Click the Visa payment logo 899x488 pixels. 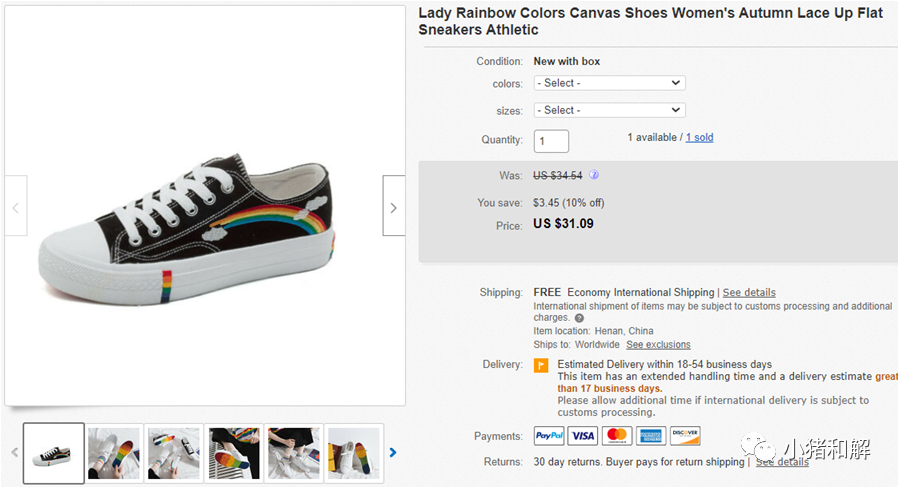point(583,436)
